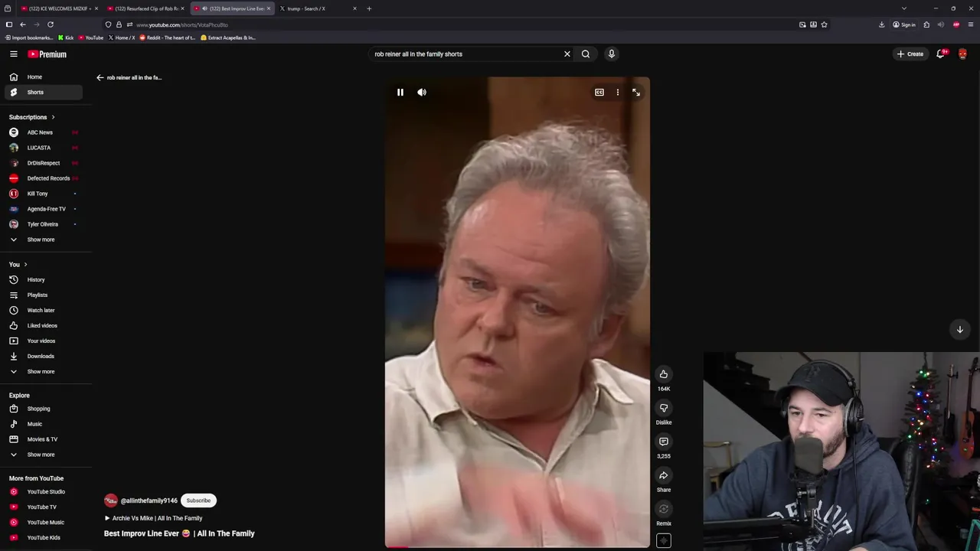
Task: Open the Short's three-dot more options
Action: pos(618,92)
